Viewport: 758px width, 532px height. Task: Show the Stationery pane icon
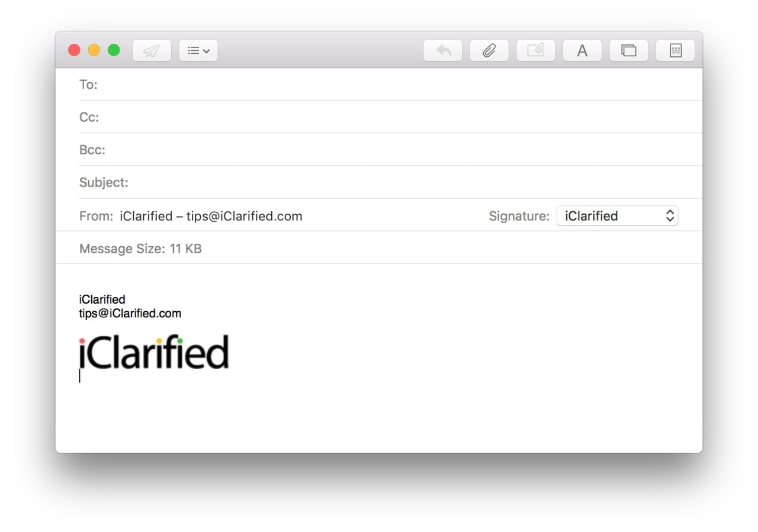(675, 51)
